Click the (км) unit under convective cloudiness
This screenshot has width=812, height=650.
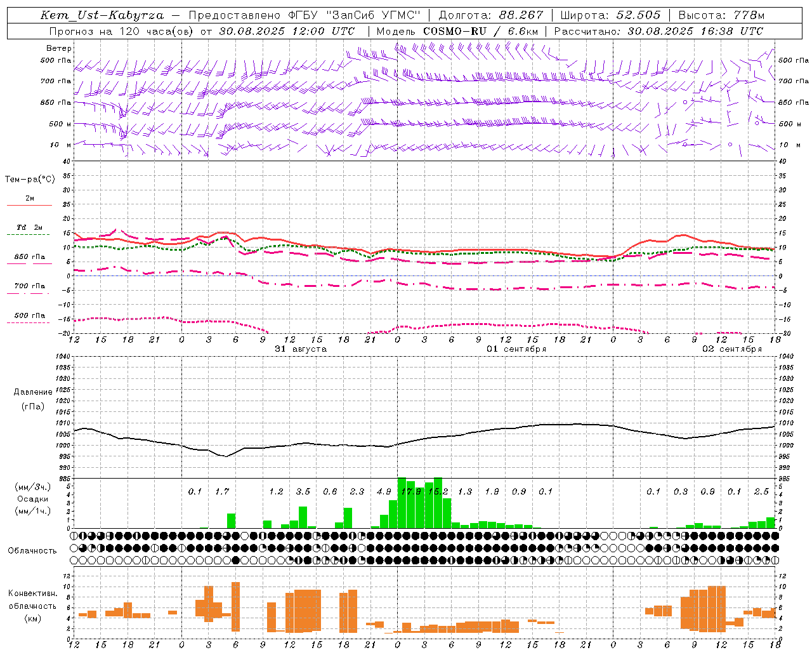[x=33, y=618]
